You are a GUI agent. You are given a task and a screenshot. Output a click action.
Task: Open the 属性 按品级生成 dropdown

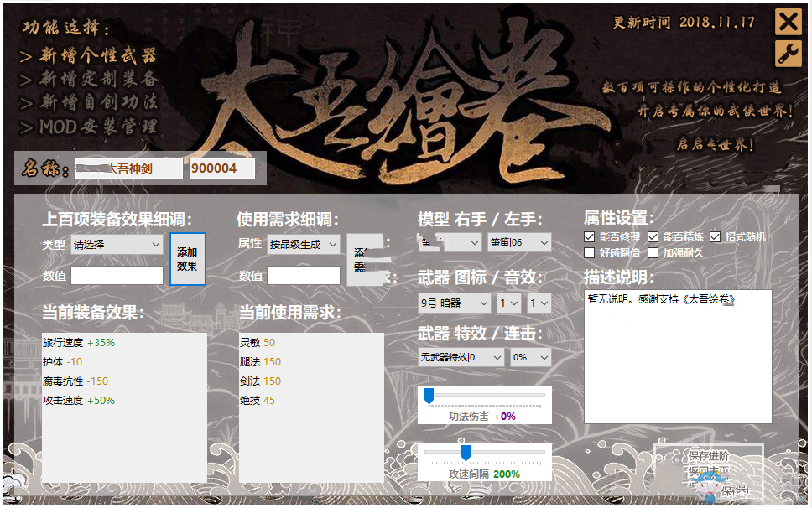[304, 244]
